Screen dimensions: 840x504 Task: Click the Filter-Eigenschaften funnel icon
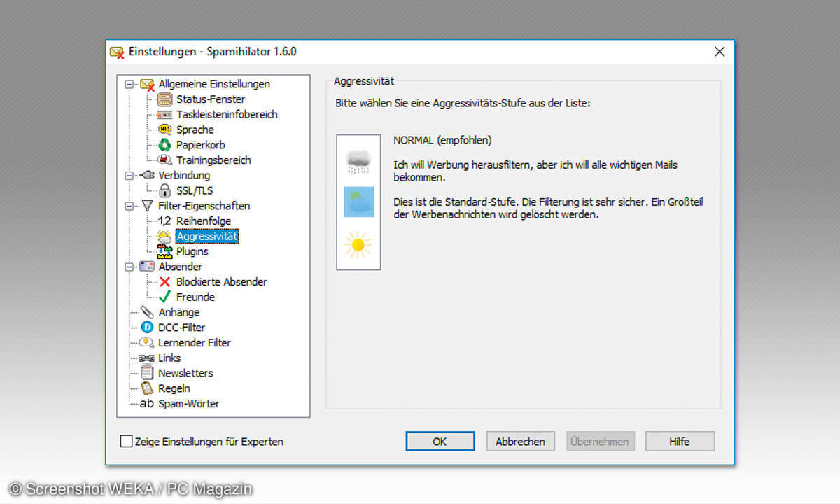point(147,206)
